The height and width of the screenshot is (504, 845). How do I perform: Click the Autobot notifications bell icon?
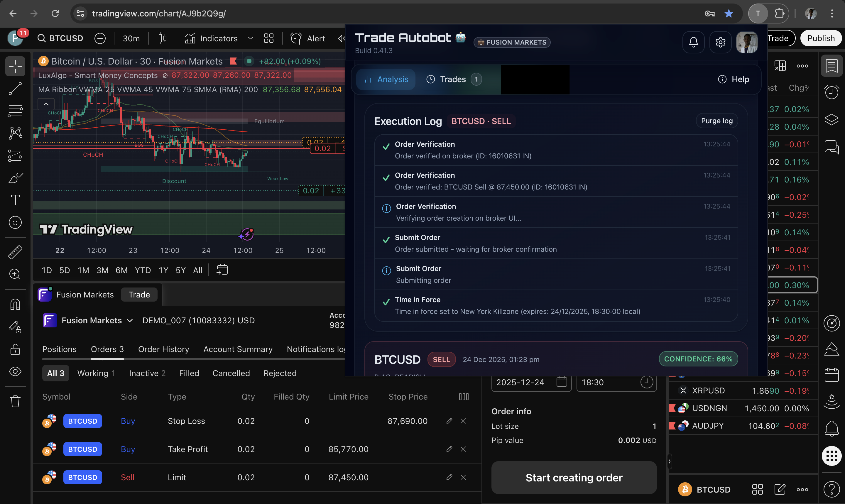point(693,42)
